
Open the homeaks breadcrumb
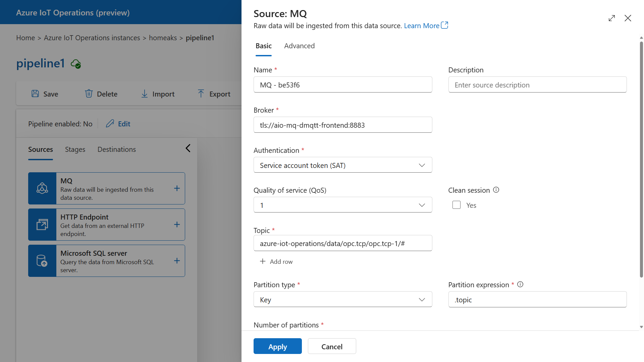coord(163,38)
